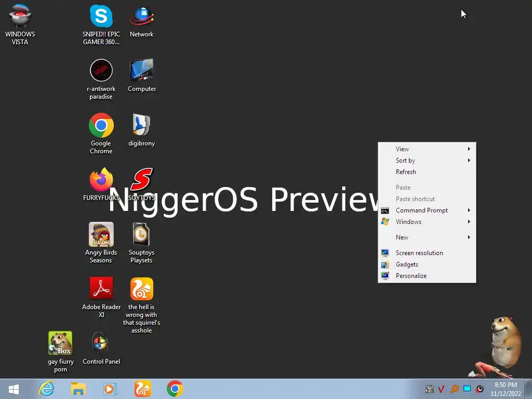Image resolution: width=532 pixels, height=399 pixels.
Task: Select the Firefox-logo desktop shortcut
Action: pos(101,184)
